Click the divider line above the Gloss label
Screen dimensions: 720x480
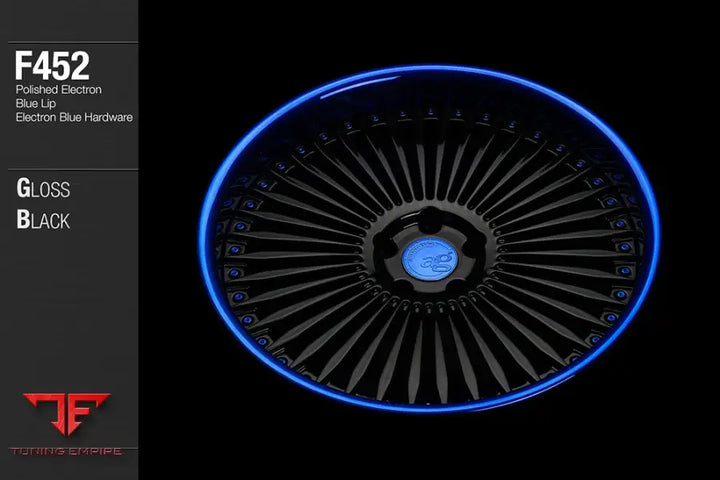click(x=68, y=169)
